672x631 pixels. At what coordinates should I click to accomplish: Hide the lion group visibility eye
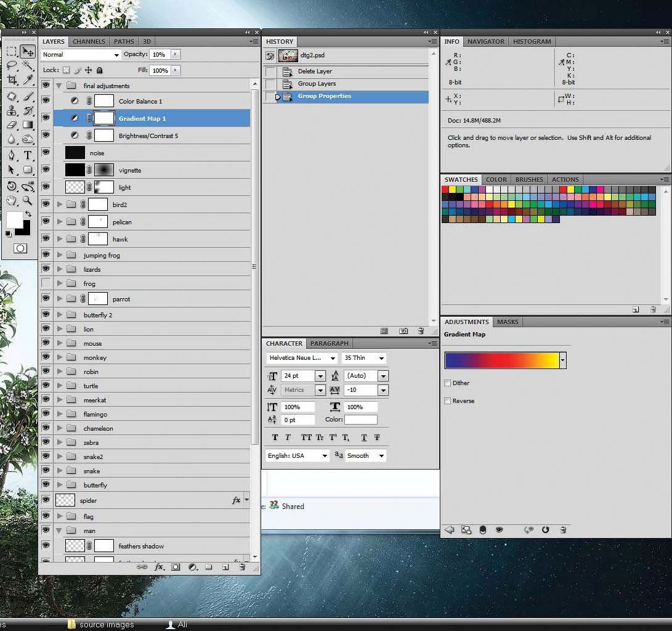tap(46, 329)
